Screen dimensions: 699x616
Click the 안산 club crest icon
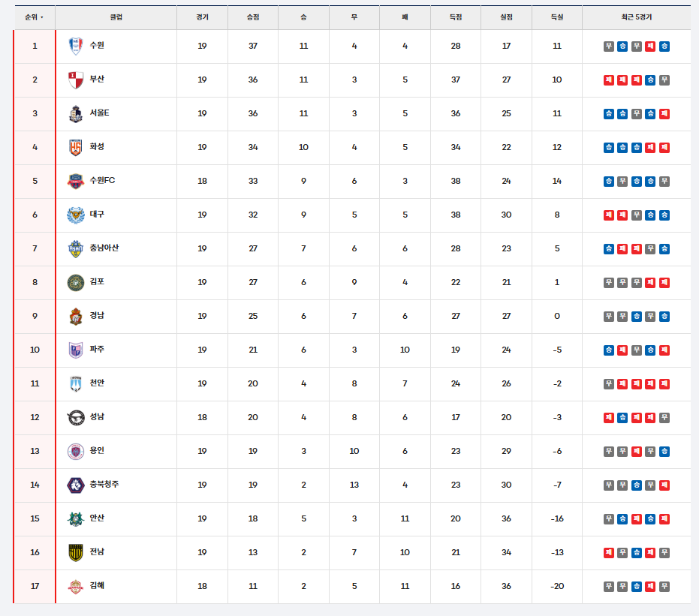click(76, 518)
